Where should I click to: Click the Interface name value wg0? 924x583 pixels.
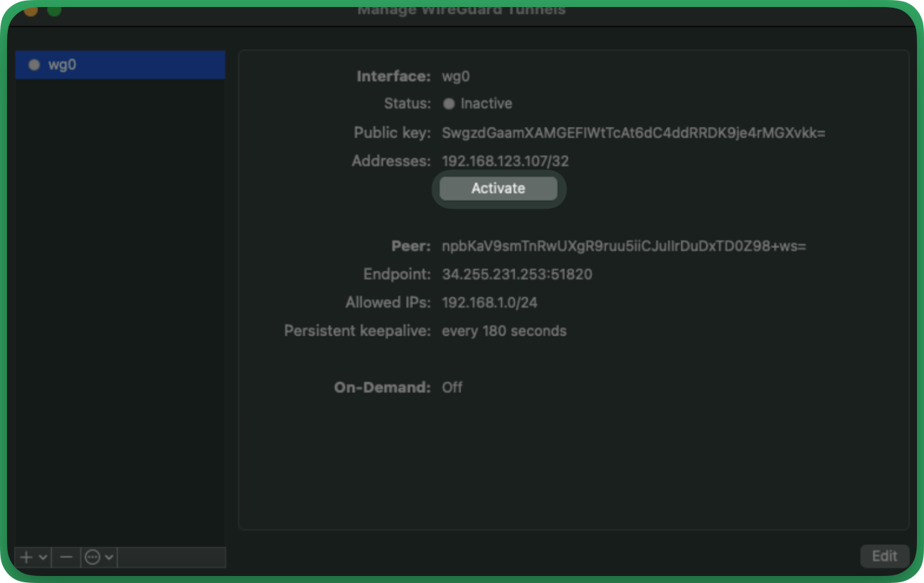(456, 76)
